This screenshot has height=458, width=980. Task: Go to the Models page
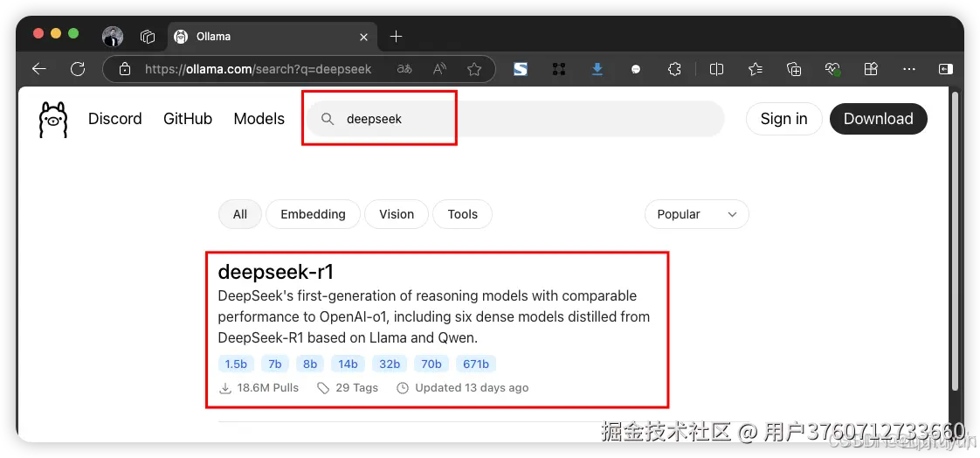[259, 119]
